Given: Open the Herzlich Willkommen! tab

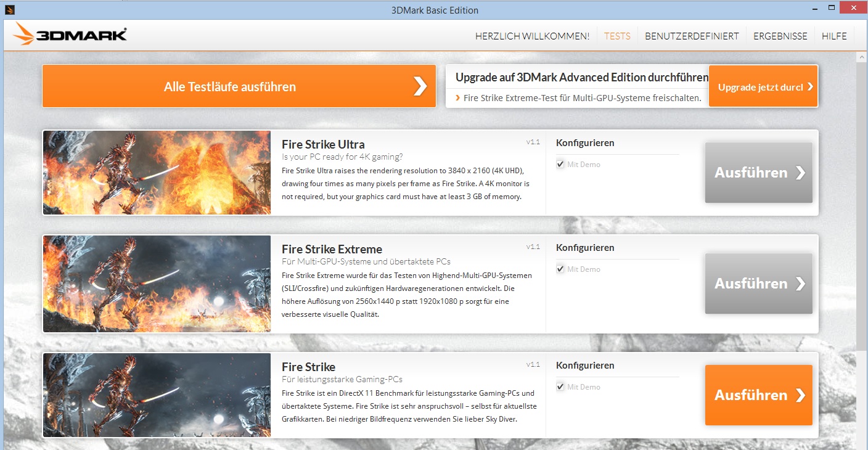Looking at the screenshot, I should point(532,36).
